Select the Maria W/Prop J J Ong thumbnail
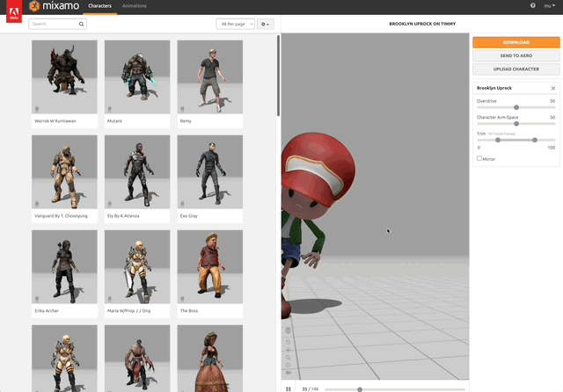Image resolution: width=563 pixels, height=392 pixels. 137,267
